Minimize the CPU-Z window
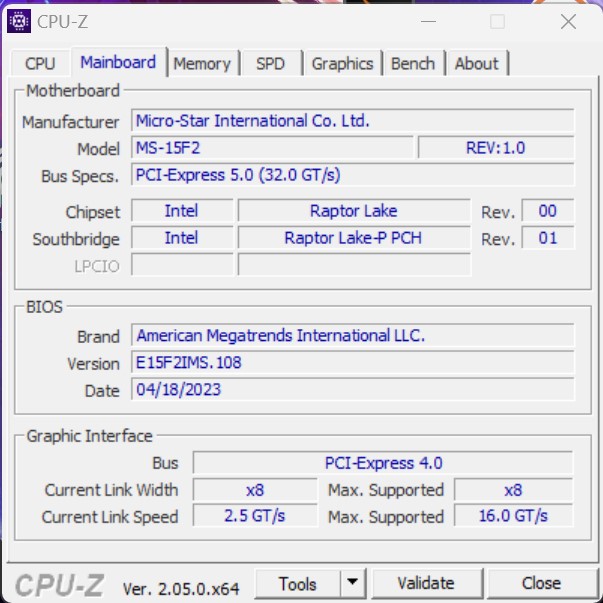Image resolution: width=603 pixels, height=603 pixels. (x=430, y=21)
